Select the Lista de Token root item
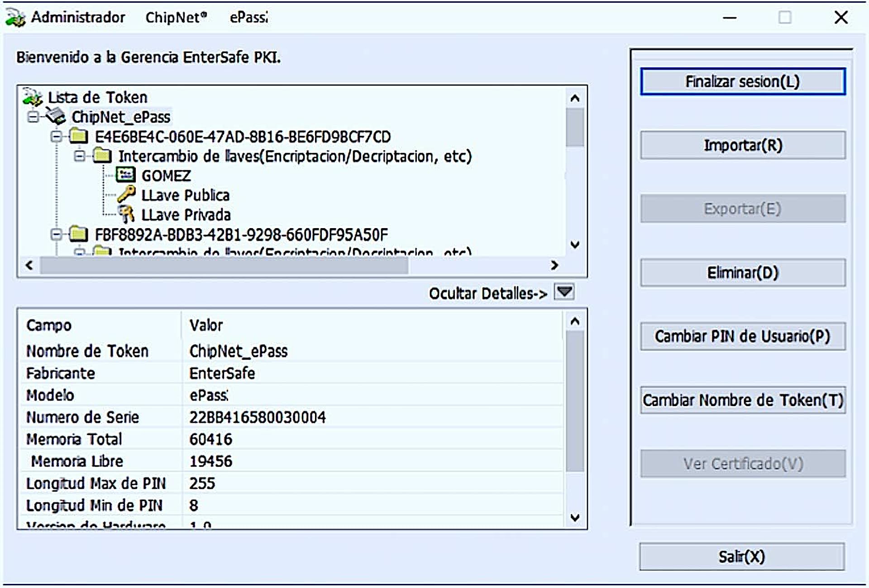 coord(98,97)
